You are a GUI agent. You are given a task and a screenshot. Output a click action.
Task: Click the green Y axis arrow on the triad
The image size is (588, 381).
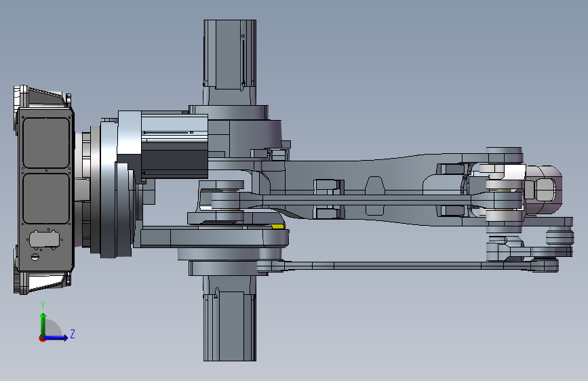43,324
